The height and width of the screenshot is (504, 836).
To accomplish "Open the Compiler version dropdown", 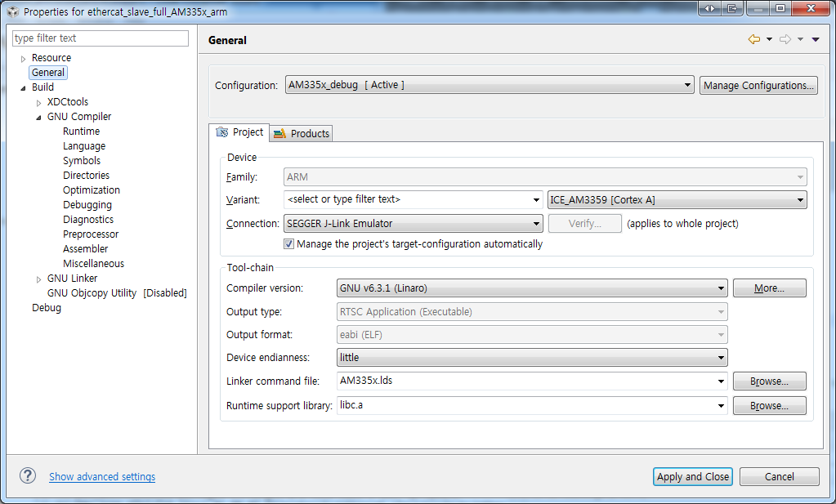I will [x=532, y=288].
